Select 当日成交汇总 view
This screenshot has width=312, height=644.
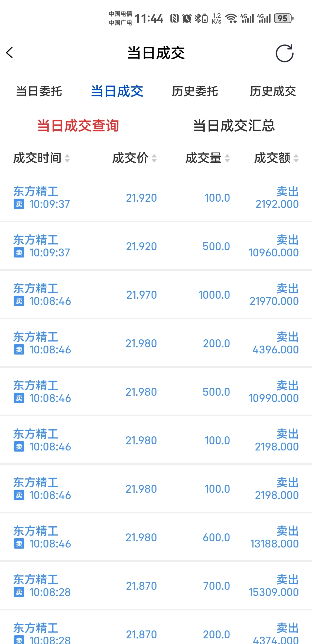pyautogui.click(x=234, y=125)
